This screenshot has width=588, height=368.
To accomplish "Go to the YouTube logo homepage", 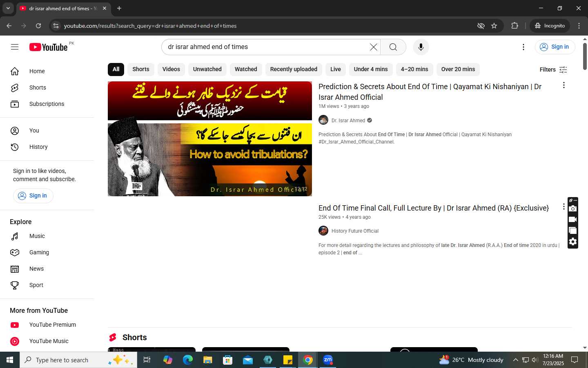I will click(x=49, y=47).
